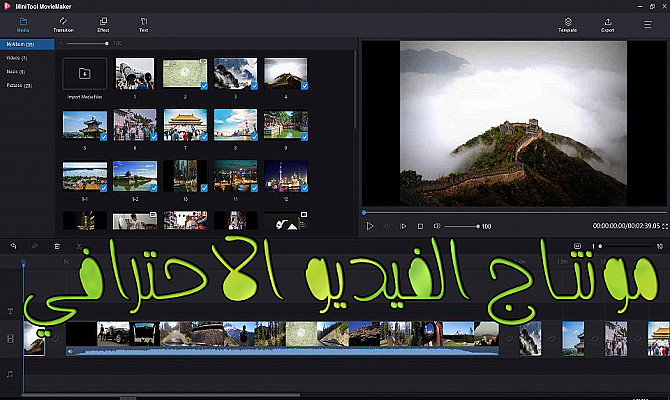Play the preview video
The height and width of the screenshot is (400, 670).
(370, 226)
